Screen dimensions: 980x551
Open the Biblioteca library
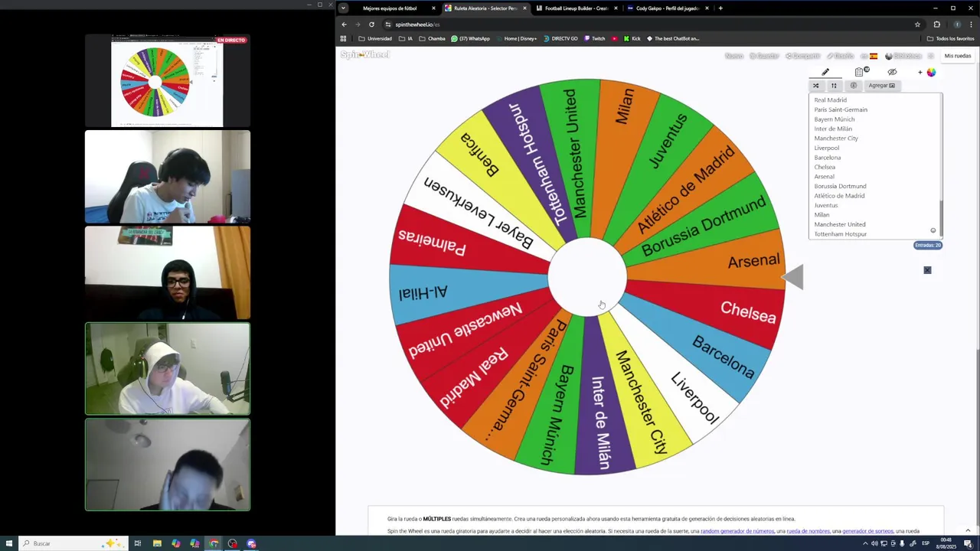[903, 56]
